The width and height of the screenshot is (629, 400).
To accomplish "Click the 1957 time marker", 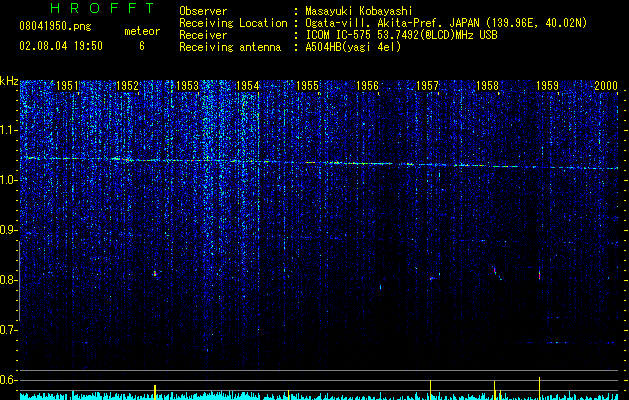I will tap(428, 86).
